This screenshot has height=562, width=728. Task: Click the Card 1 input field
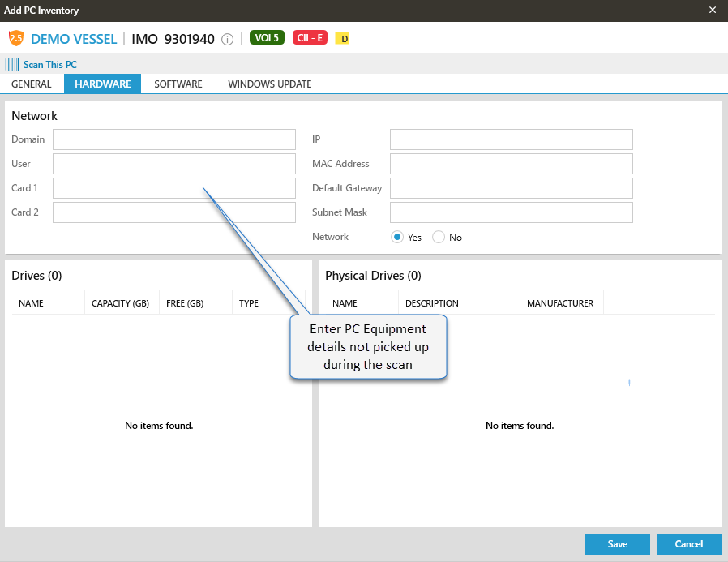click(x=174, y=188)
